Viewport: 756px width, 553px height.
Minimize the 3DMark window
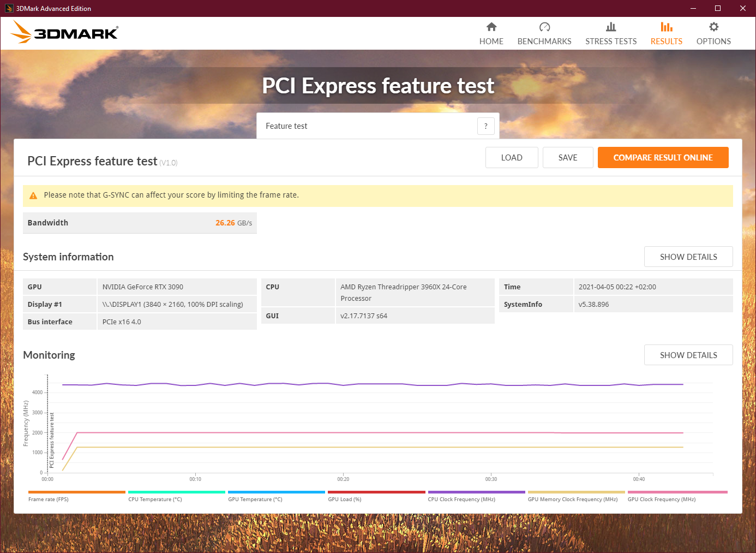pos(693,8)
